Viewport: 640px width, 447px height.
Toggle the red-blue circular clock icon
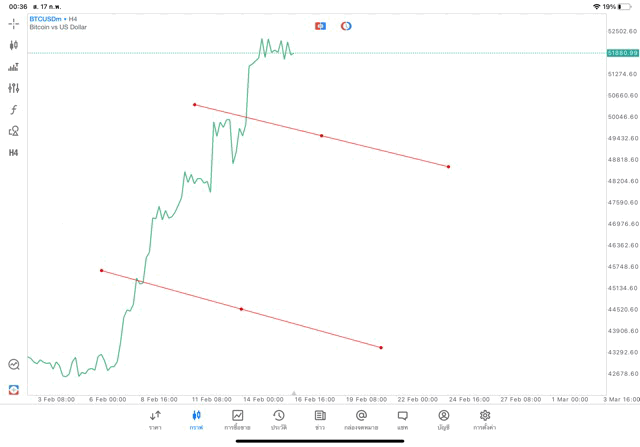point(346,26)
